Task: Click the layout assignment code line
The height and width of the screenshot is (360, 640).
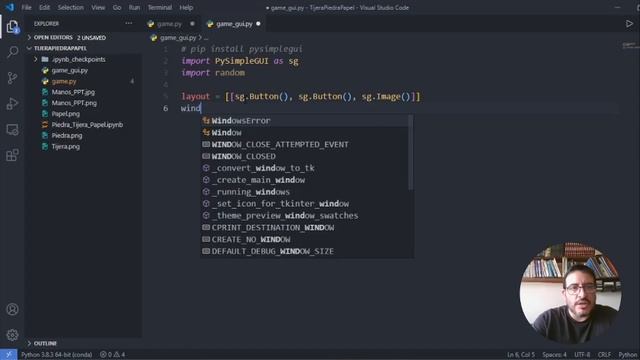Action: click(x=300, y=97)
